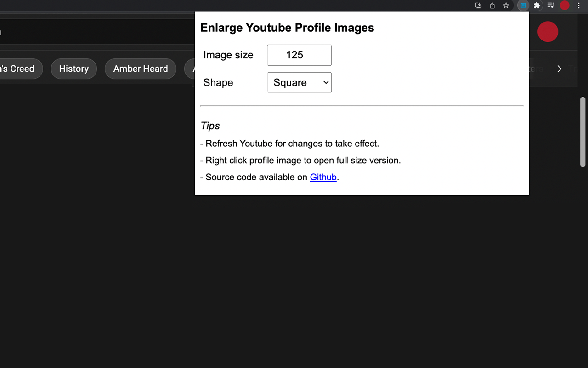
Task: Expand more topic chips with the right chevron
Action: tap(559, 69)
